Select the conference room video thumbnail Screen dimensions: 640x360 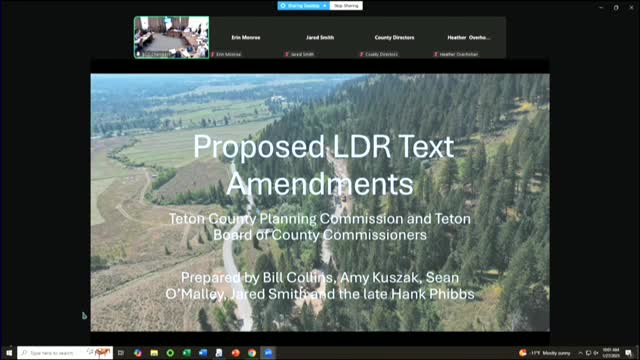pyautogui.click(x=171, y=37)
